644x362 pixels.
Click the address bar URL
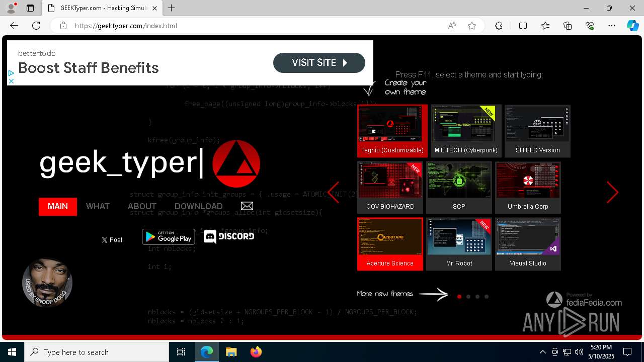126,26
